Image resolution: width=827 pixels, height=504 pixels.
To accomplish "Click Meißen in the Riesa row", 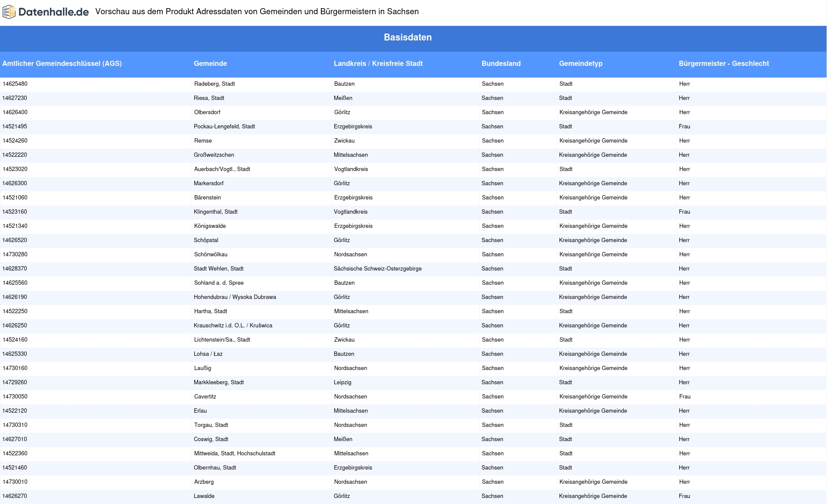I will 343,98.
